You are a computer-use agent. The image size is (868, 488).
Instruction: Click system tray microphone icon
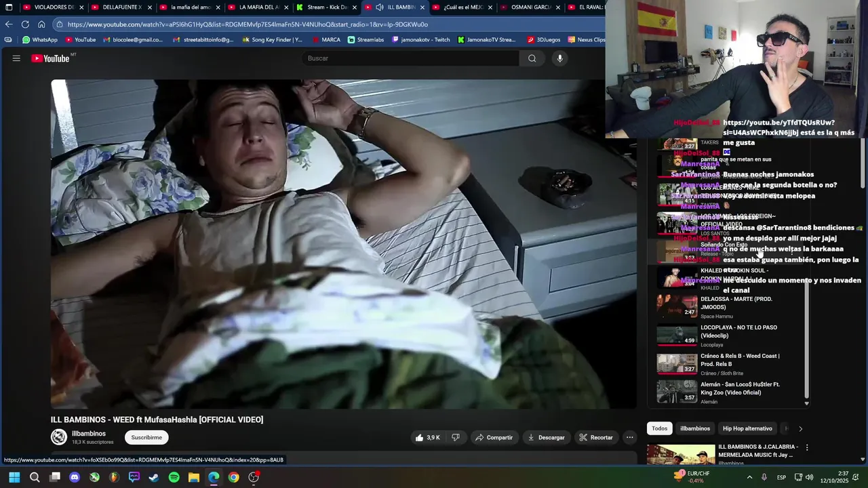pos(764,477)
